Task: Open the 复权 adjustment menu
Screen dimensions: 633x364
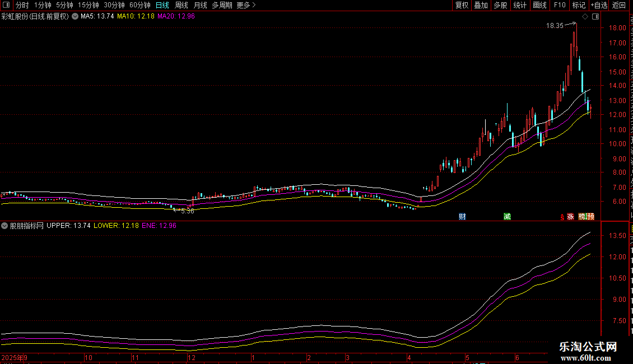Action: (x=462, y=5)
